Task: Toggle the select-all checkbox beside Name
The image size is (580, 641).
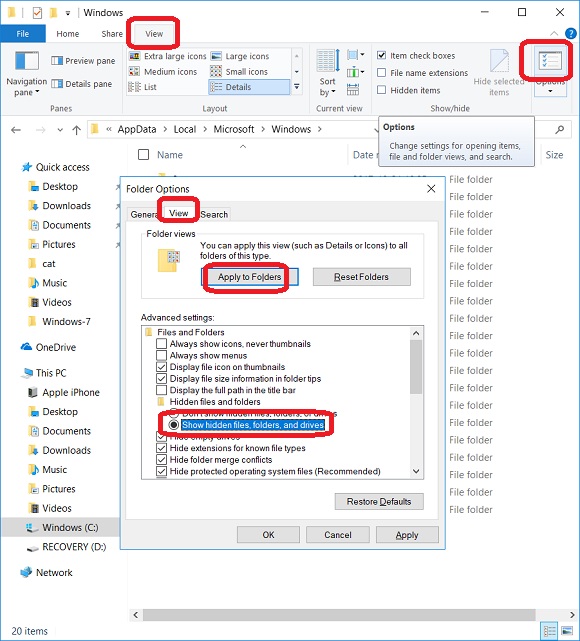Action: 143,155
